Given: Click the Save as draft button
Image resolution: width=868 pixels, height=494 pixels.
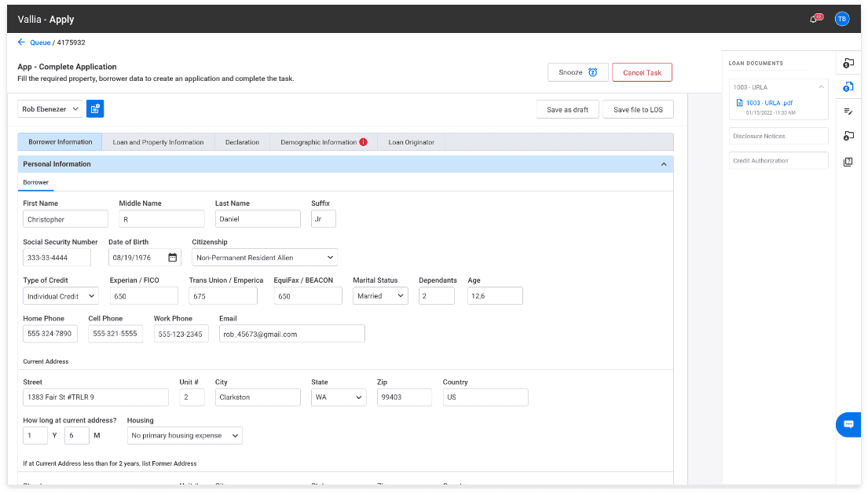Looking at the screenshot, I should (x=567, y=108).
